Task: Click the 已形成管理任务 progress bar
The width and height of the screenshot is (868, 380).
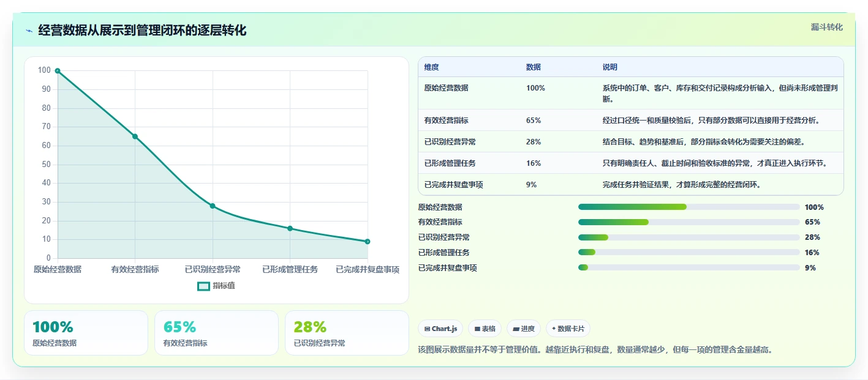Action: (689, 252)
